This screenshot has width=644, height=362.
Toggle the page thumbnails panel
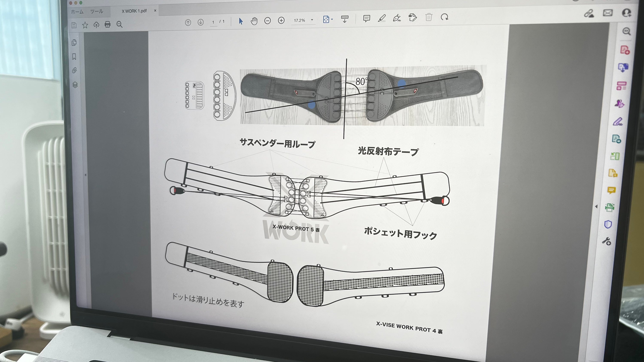[x=74, y=43]
